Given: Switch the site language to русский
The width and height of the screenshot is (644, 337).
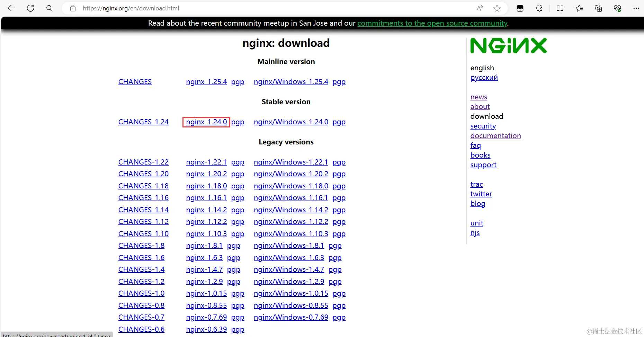Looking at the screenshot, I should (x=484, y=78).
